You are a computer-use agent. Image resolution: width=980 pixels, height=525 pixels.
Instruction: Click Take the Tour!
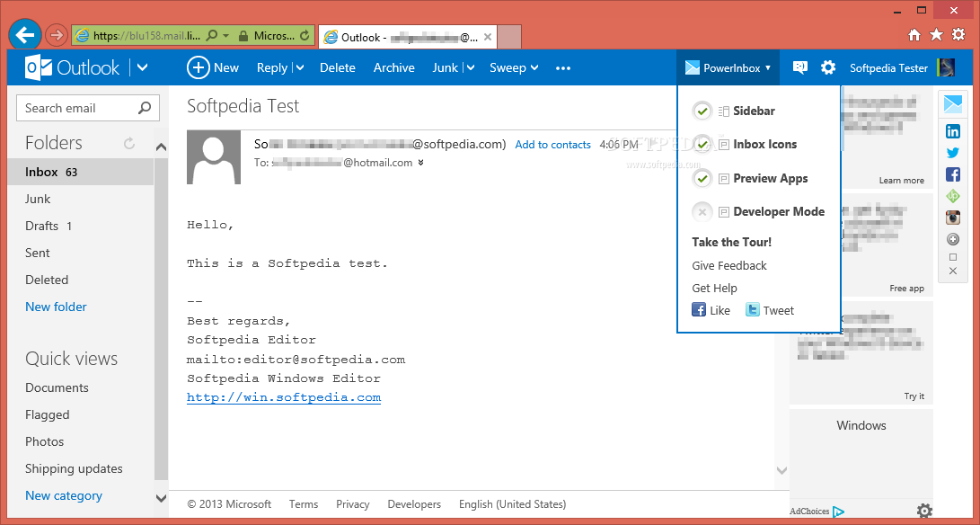731,242
